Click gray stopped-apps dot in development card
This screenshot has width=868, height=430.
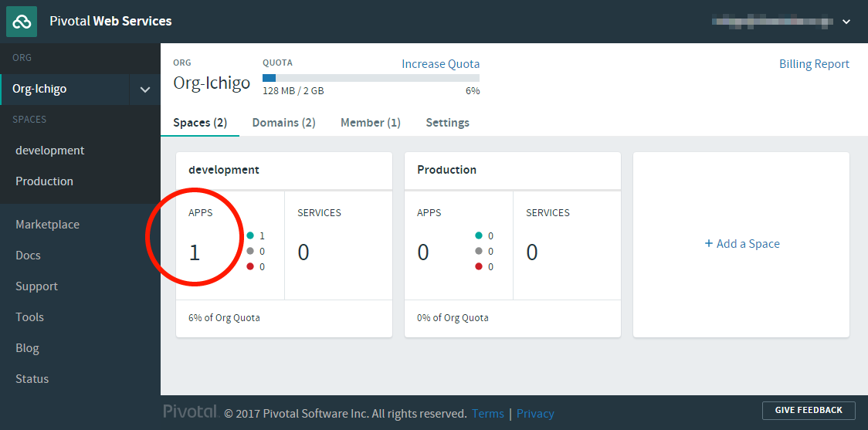tap(250, 251)
